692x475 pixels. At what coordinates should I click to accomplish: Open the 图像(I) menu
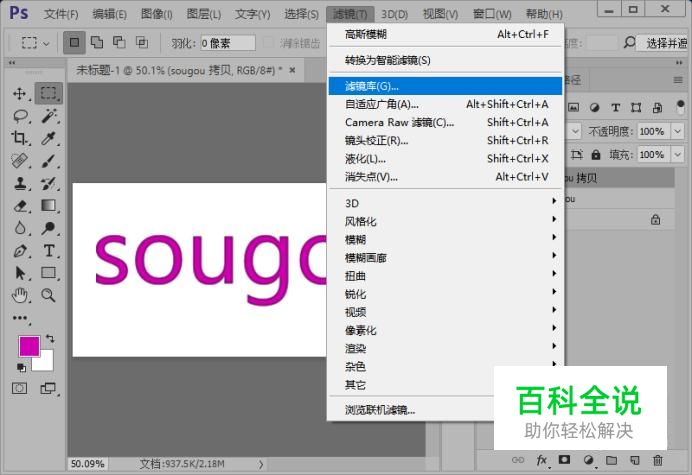[x=156, y=14]
